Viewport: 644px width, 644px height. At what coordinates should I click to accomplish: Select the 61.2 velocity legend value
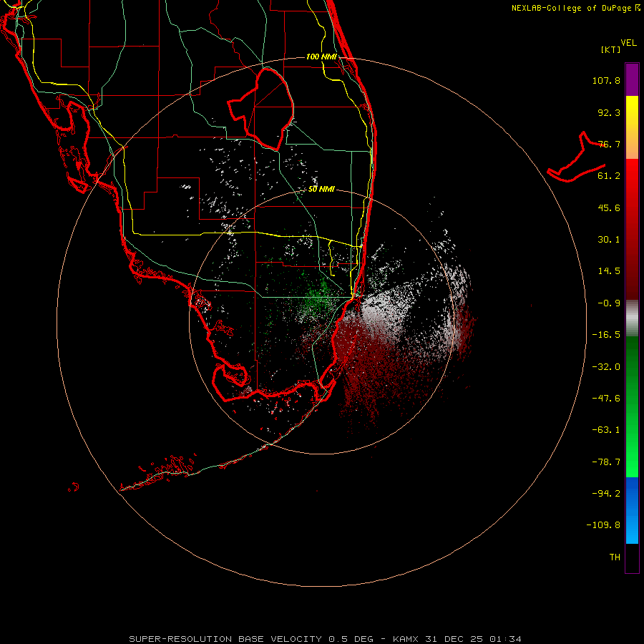coord(609,176)
